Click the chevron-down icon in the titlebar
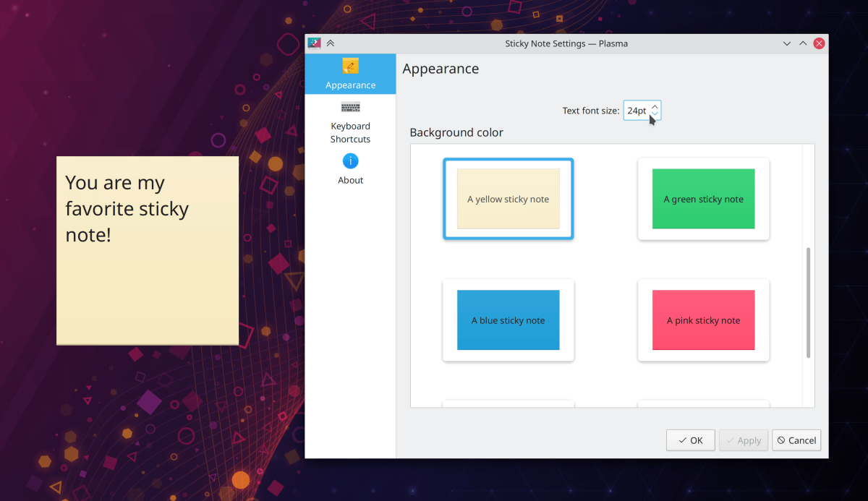 point(786,43)
